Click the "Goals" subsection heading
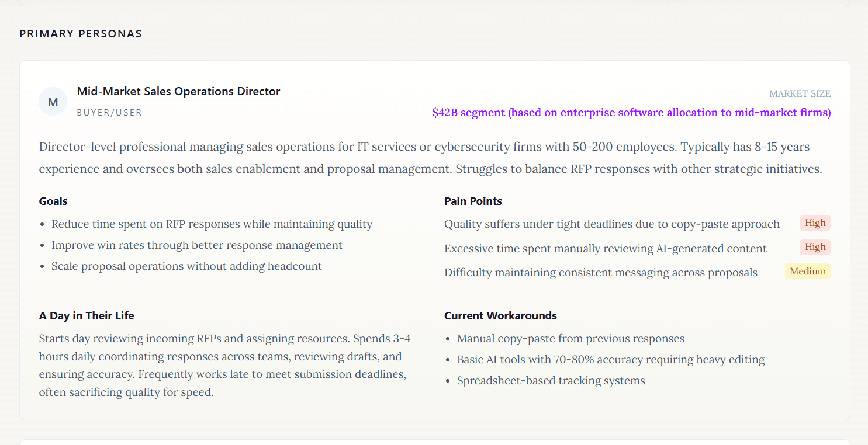 point(53,201)
